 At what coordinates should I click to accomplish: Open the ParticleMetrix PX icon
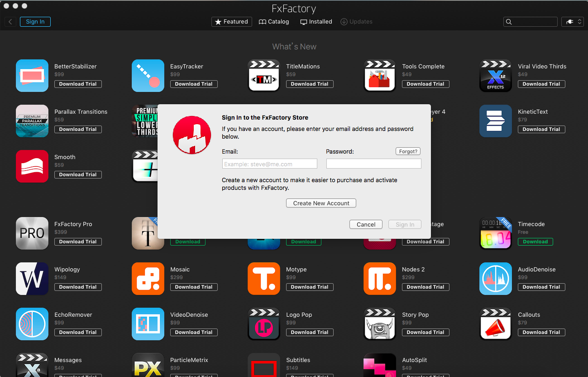tap(148, 365)
